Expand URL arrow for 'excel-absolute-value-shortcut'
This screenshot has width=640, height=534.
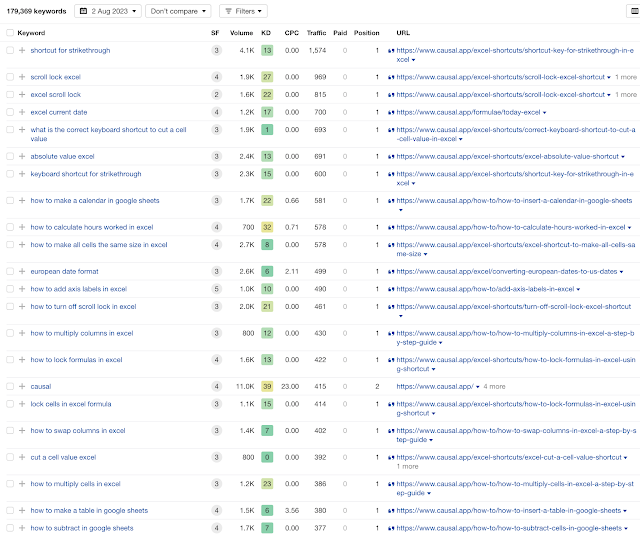pyautogui.click(x=623, y=157)
